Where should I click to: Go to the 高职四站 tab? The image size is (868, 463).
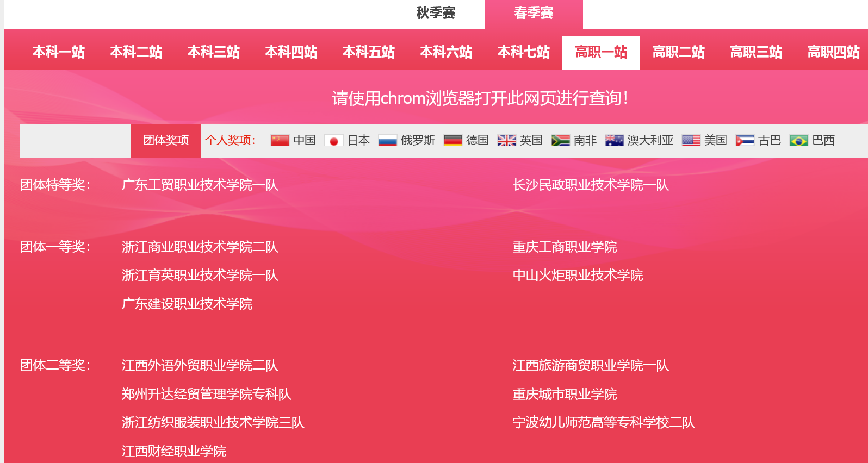point(833,52)
